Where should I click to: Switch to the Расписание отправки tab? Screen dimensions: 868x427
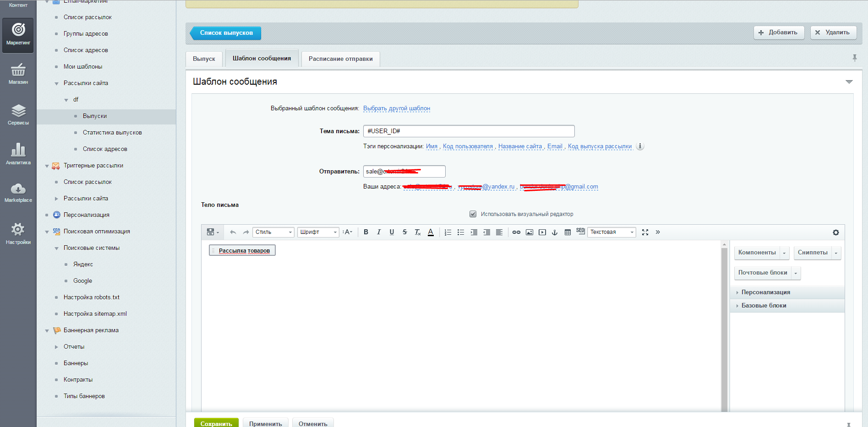click(340, 59)
